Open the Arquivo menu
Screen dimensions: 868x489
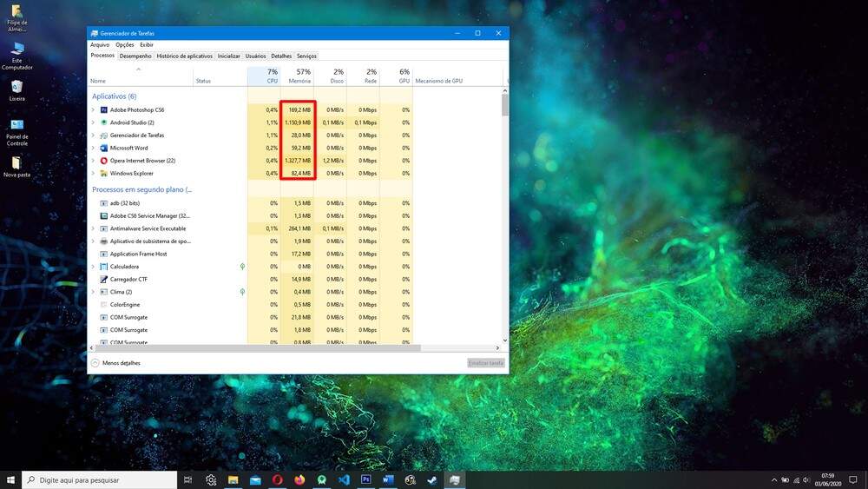[x=100, y=45]
